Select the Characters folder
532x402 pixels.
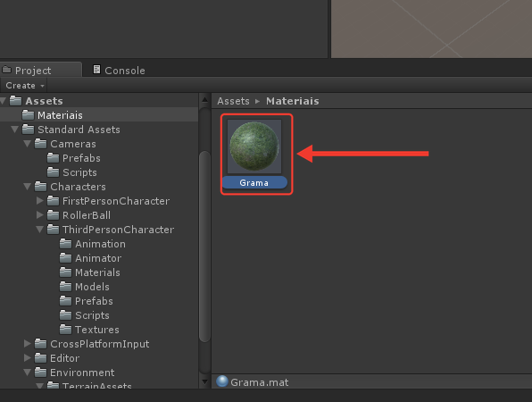tap(78, 187)
